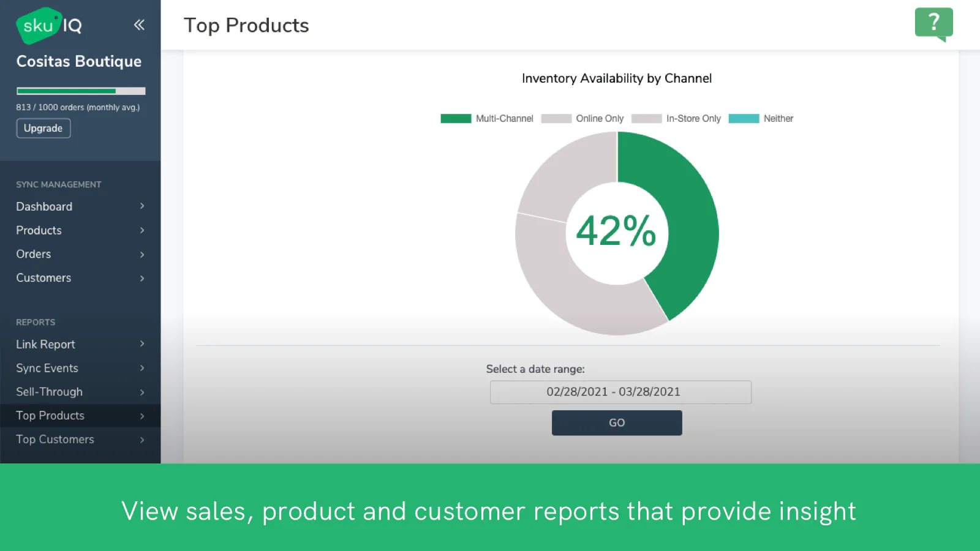This screenshot has height=551, width=980.
Task: Expand the Orders chevron arrow
Action: click(x=142, y=254)
